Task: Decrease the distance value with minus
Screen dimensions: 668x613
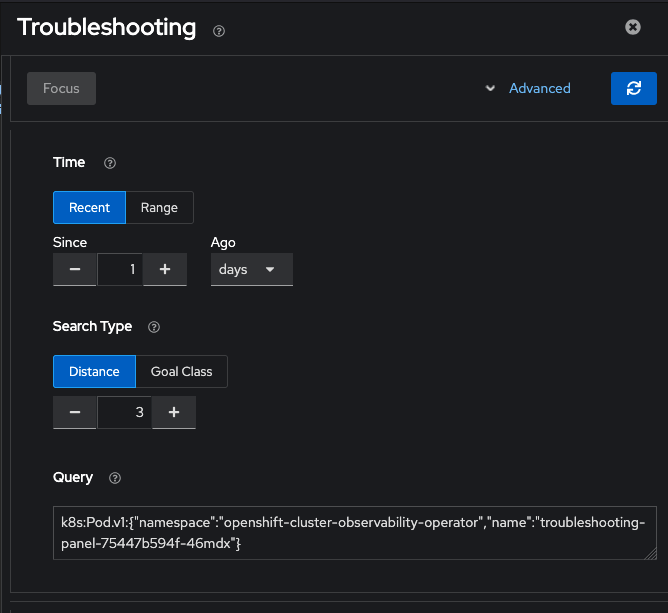Action: [75, 412]
